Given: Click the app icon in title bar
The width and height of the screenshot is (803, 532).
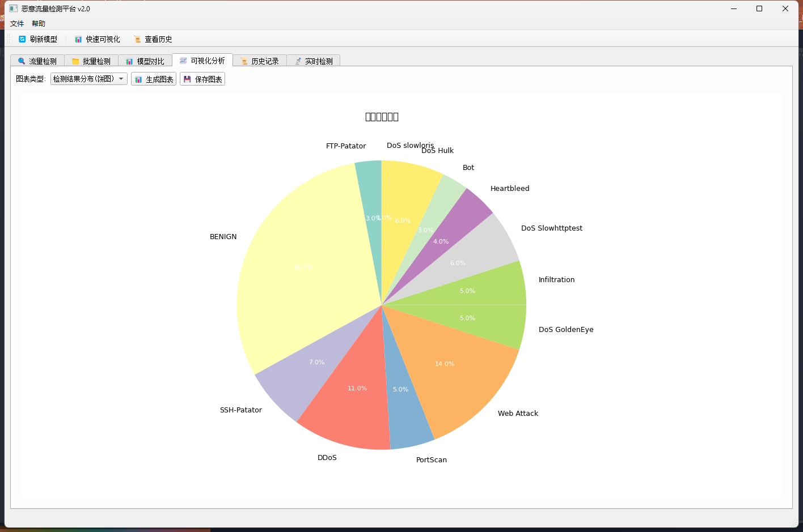Looking at the screenshot, I should [13, 8].
